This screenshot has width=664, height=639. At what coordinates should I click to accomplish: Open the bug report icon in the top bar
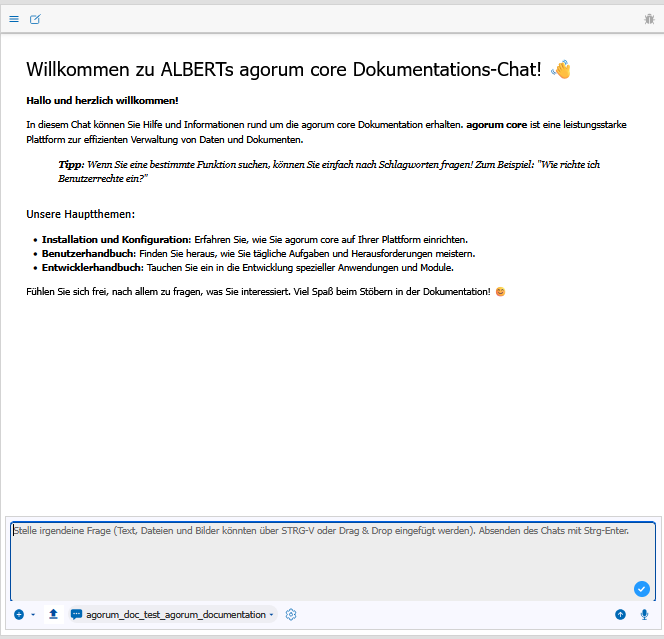(649, 19)
